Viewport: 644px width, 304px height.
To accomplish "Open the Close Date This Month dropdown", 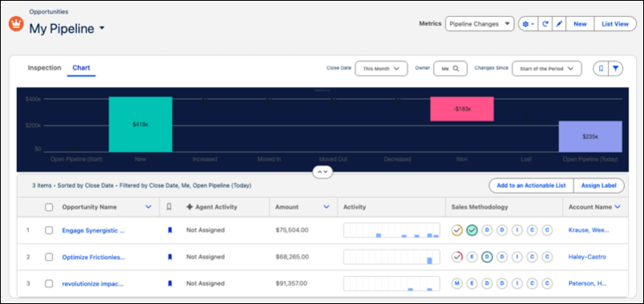I will point(381,69).
